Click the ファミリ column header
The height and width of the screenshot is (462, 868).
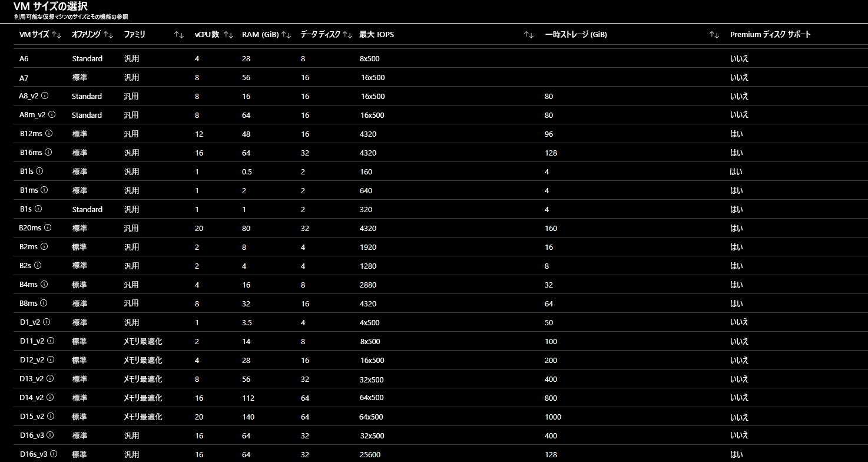tap(135, 35)
